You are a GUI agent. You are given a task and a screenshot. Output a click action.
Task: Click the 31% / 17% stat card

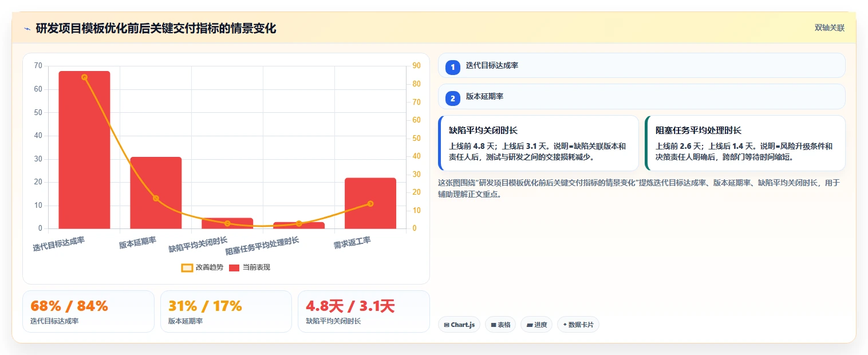(x=226, y=311)
